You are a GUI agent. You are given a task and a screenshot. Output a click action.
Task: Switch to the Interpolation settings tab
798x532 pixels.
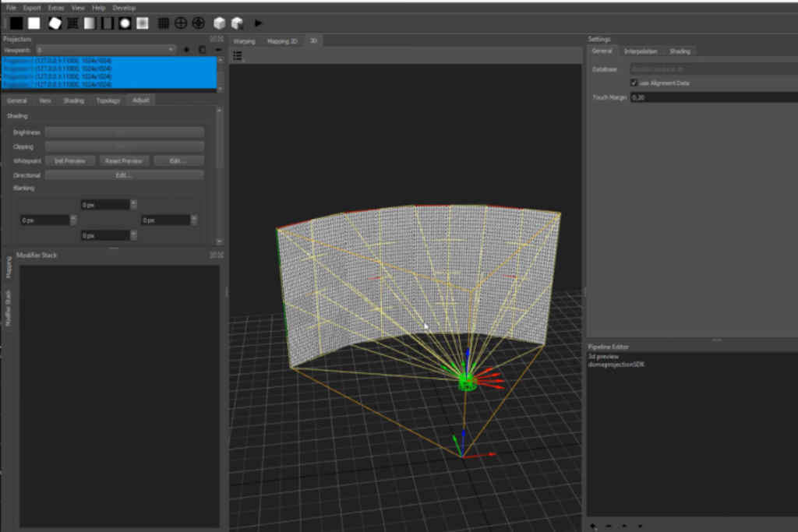pyautogui.click(x=641, y=51)
